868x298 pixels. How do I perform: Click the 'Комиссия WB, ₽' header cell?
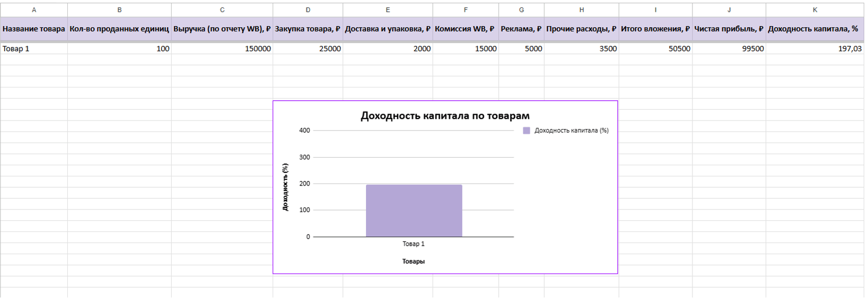point(466,29)
